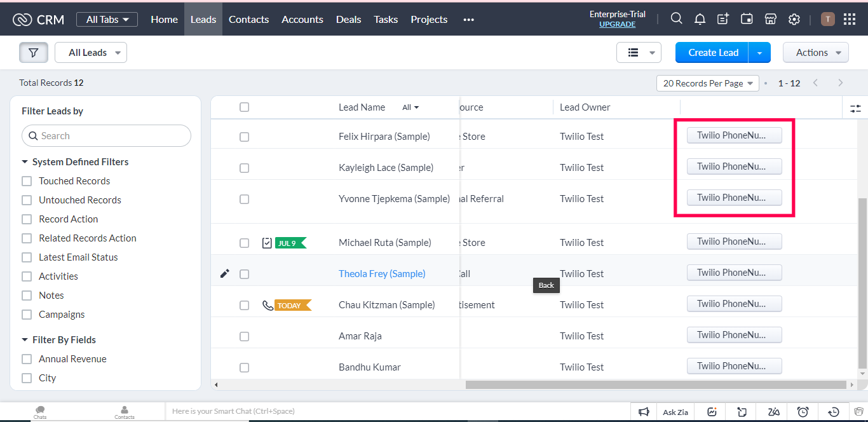Open the Contacts panel in bottom bar
This screenshot has width=868, height=422.
pos(125,412)
